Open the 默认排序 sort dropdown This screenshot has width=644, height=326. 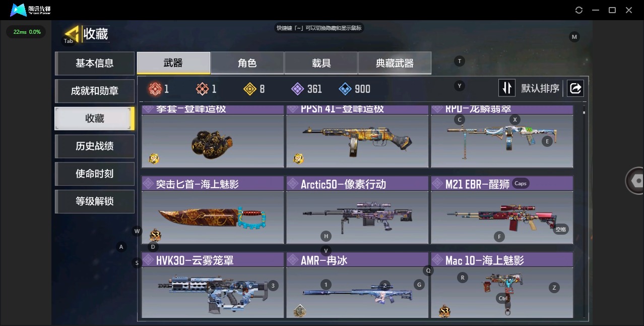[x=540, y=88]
